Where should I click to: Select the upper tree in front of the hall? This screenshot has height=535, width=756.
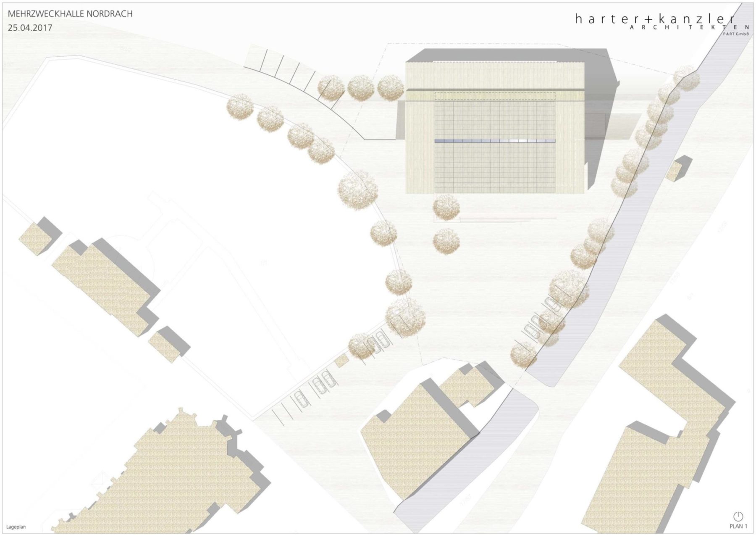(x=446, y=208)
